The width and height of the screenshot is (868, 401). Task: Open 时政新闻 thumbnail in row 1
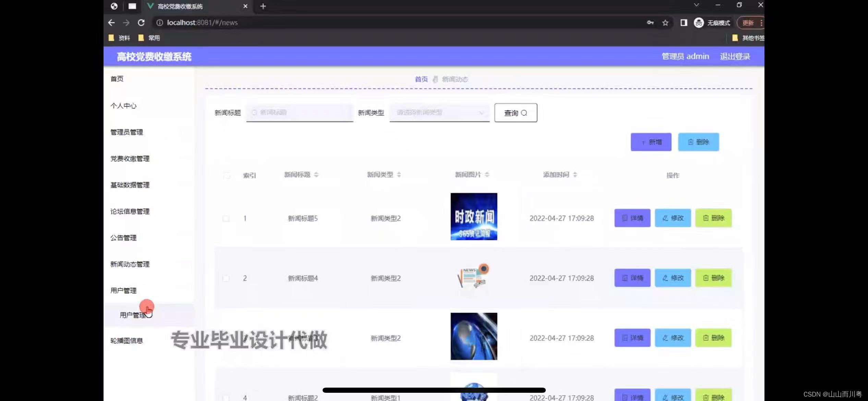tap(474, 216)
